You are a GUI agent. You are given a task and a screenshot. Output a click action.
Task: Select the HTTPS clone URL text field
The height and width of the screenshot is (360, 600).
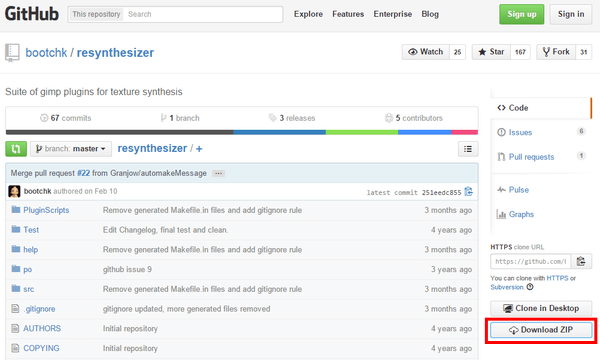click(x=531, y=261)
